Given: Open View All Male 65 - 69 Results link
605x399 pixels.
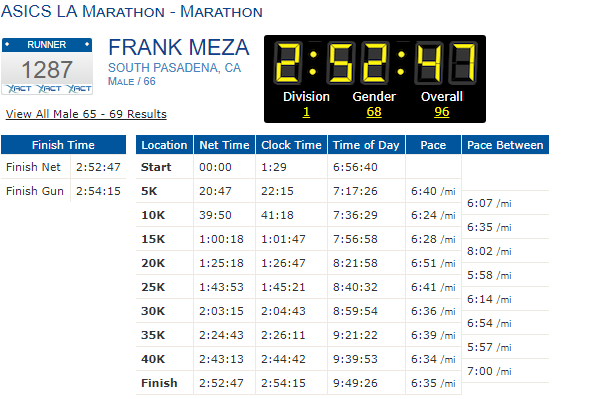Looking at the screenshot, I should (86, 114).
